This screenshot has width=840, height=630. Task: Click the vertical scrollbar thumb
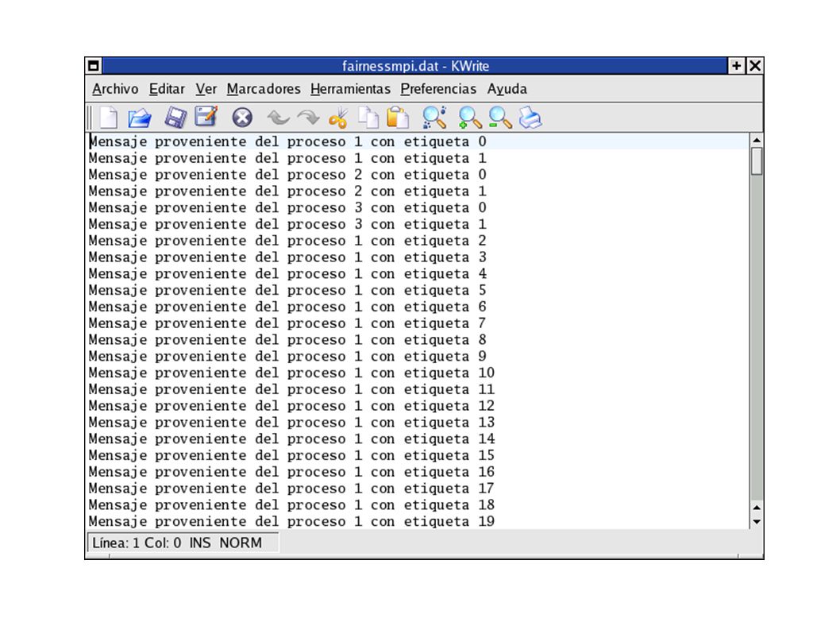(x=757, y=160)
